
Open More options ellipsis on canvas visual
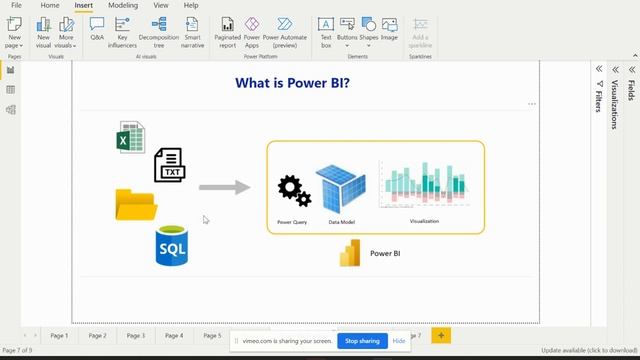(x=532, y=104)
